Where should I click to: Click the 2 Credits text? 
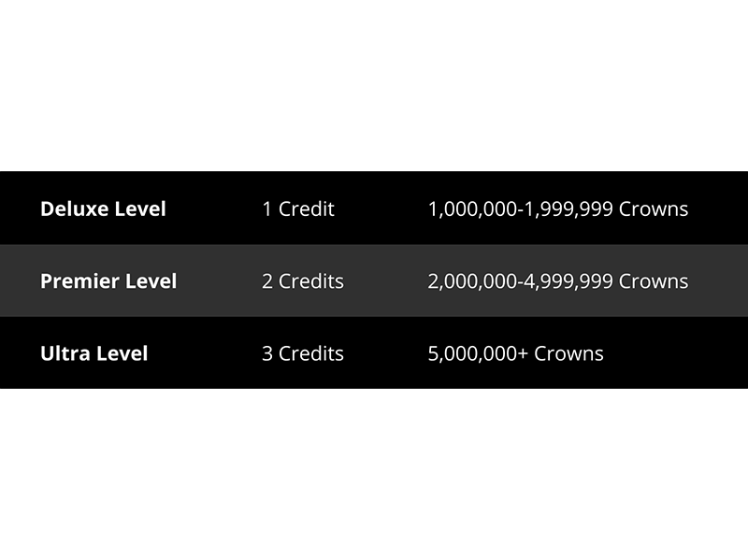[x=303, y=281]
